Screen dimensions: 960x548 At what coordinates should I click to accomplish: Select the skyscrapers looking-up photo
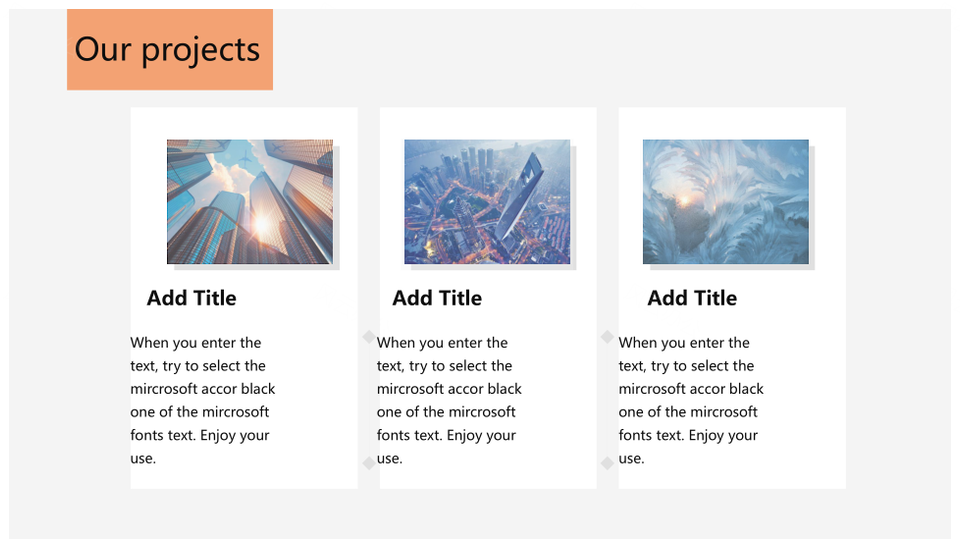tap(250, 202)
